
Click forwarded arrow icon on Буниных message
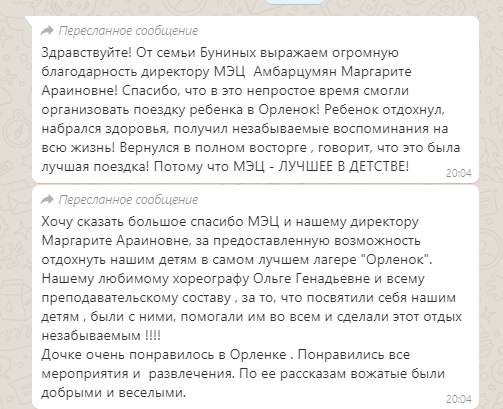[x=47, y=31]
